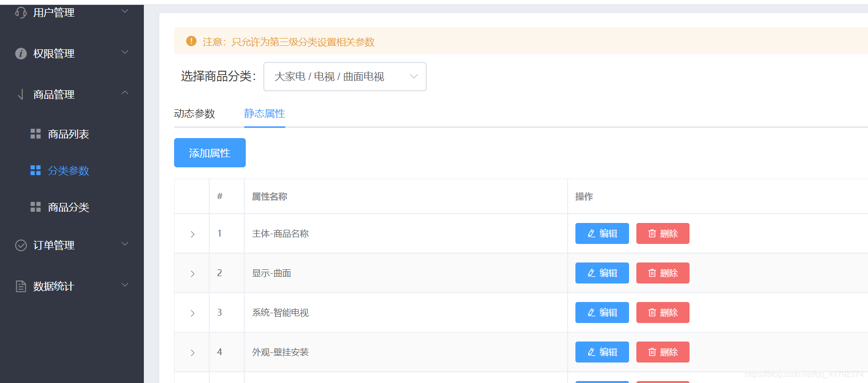Expand the 权限管理 menu arrow

pos(125,52)
